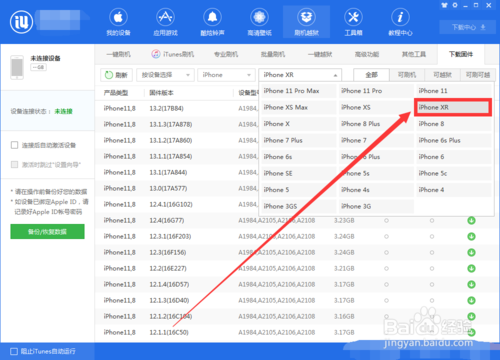
Task: Choose iPhone XS from list
Action: click(376, 107)
